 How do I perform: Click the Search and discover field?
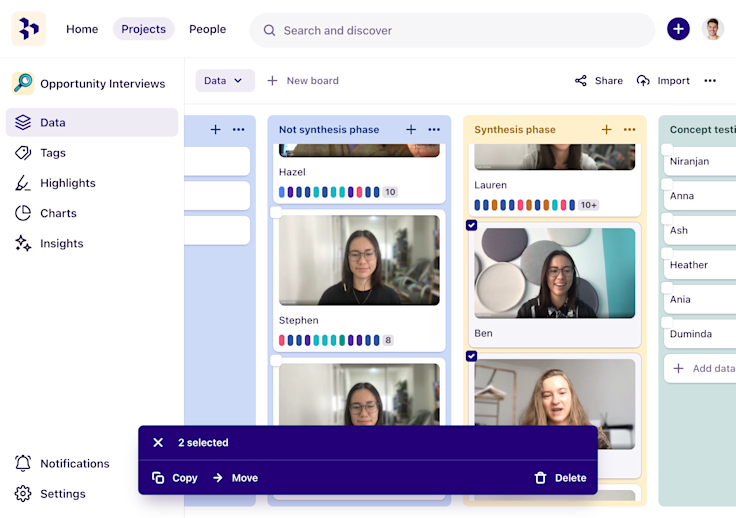[x=452, y=30]
